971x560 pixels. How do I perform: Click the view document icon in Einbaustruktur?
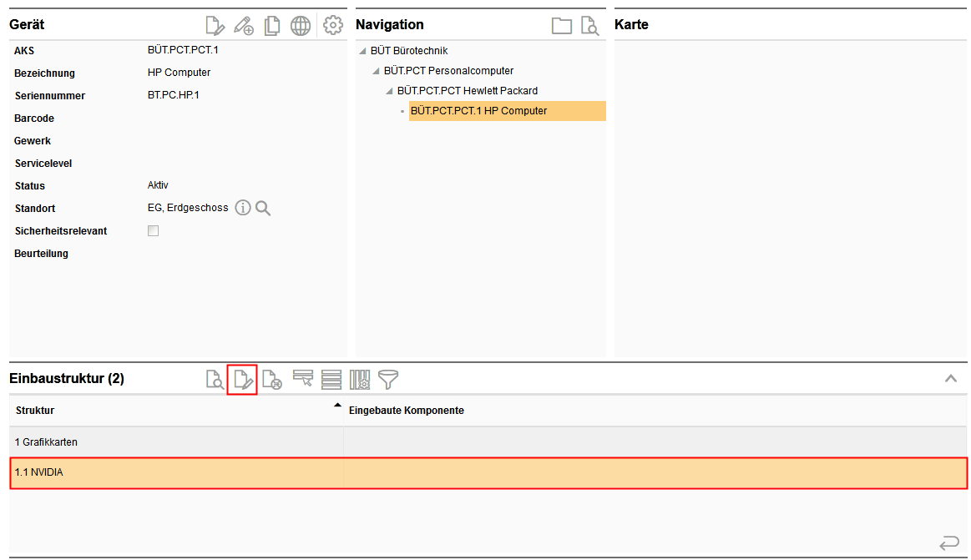(x=215, y=380)
